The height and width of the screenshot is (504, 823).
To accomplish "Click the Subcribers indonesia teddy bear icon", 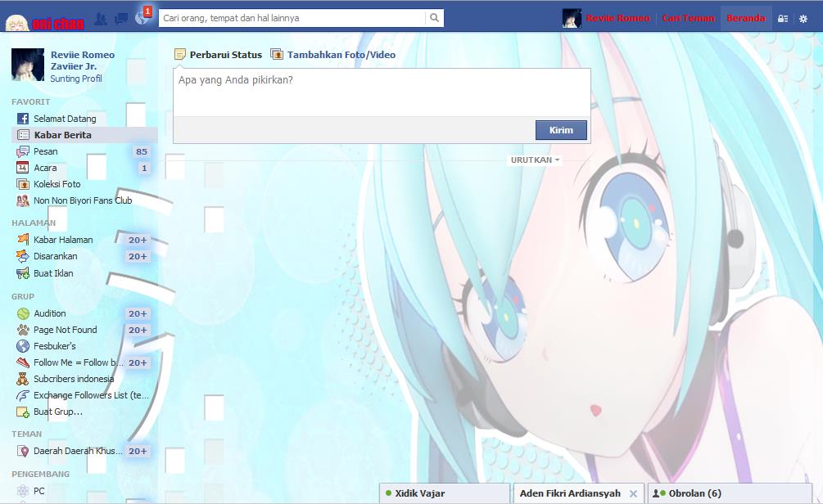I will point(23,379).
